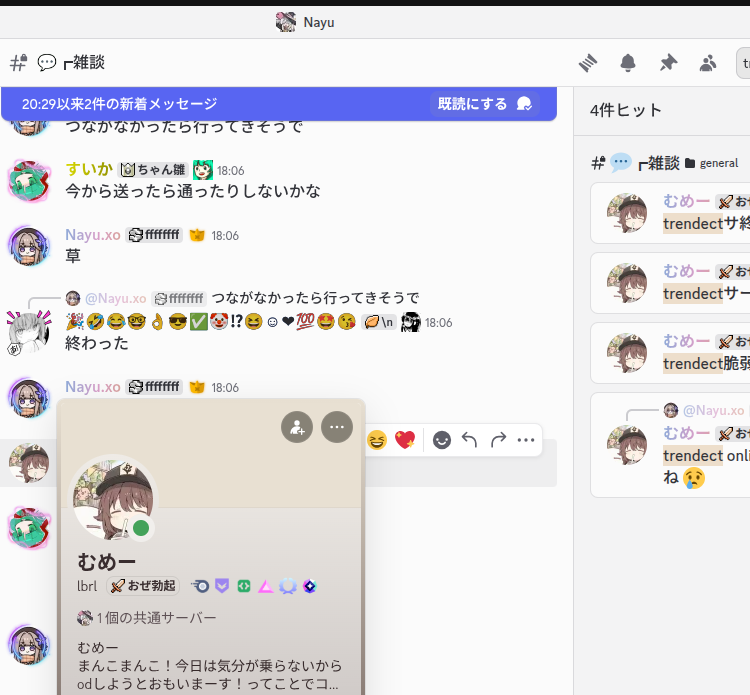Show pinned messages
Image resolution: width=750 pixels, height=695 pixels.
click(x=668, y=63)
